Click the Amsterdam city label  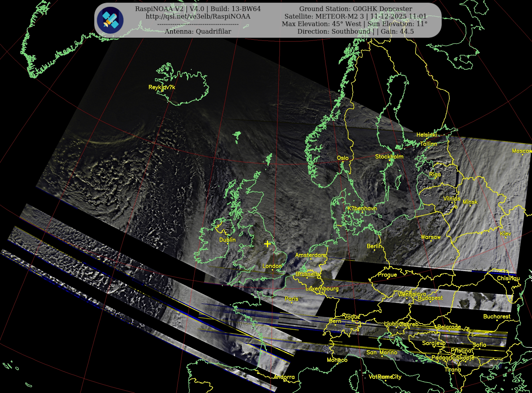click(310, 255)
